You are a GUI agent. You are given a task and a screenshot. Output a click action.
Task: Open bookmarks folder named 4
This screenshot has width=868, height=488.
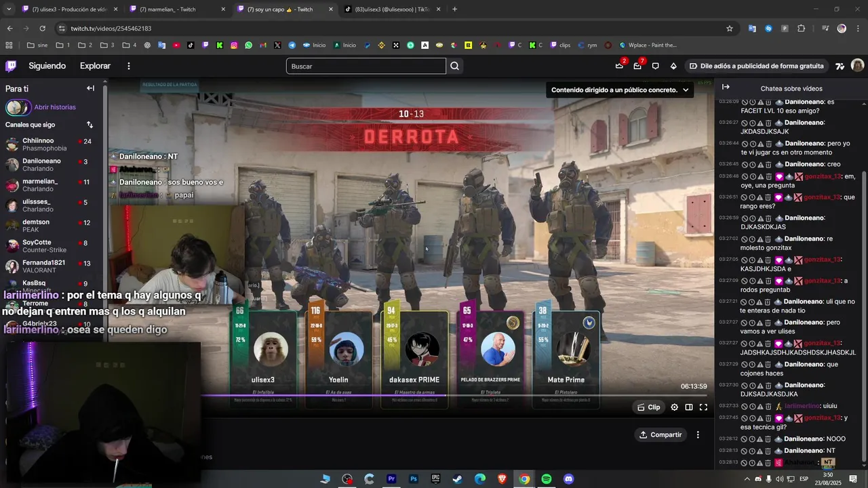(x=130, y=45)
